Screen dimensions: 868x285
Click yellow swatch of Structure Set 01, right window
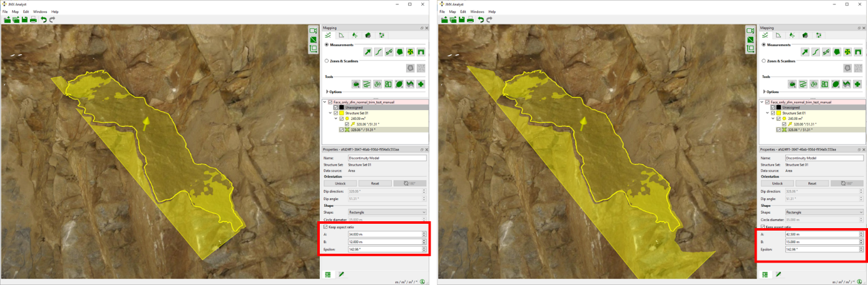pyautogui.click(x=779, y=112)
